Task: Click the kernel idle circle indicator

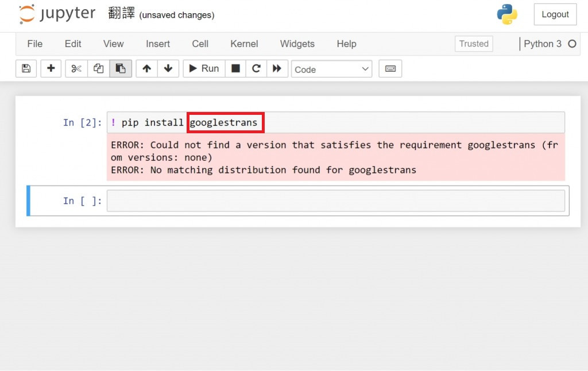Action: coord(572,44)
